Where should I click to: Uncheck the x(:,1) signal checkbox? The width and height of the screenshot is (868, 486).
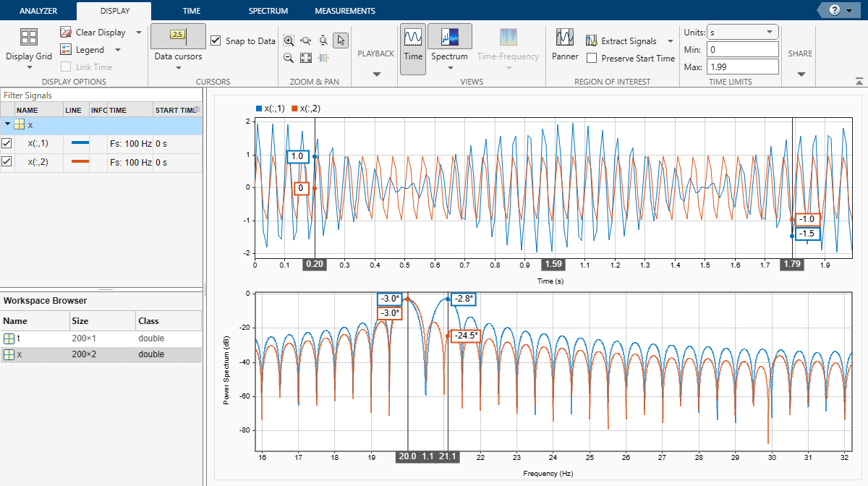[x=7, y=143]
